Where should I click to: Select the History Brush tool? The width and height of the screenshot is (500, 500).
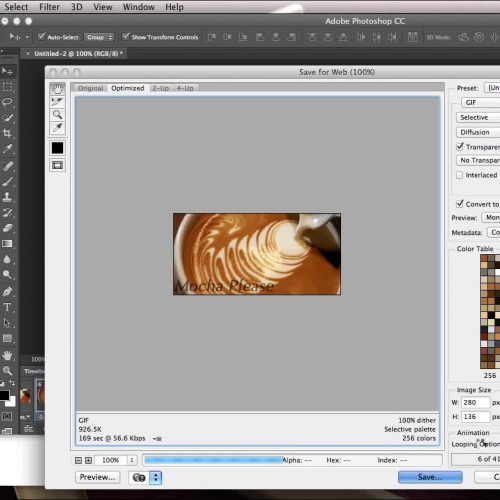[7, 212]
